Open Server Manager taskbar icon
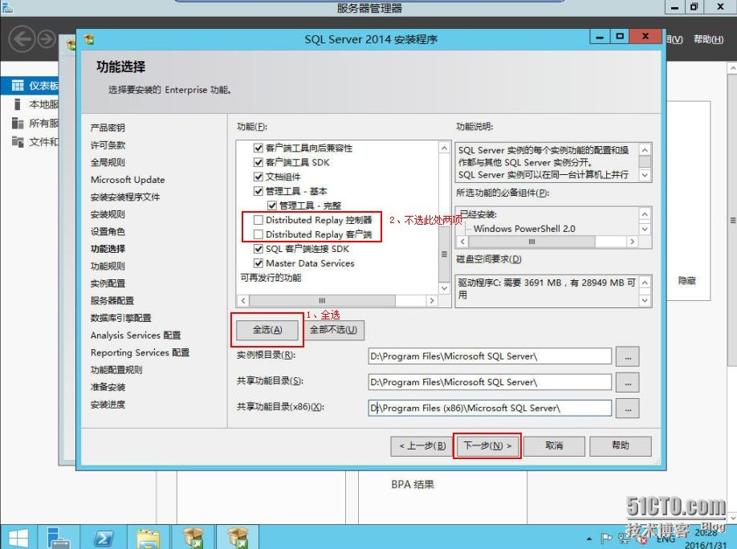737x549 pixels. pyautogui.click(x=58, y=538)
